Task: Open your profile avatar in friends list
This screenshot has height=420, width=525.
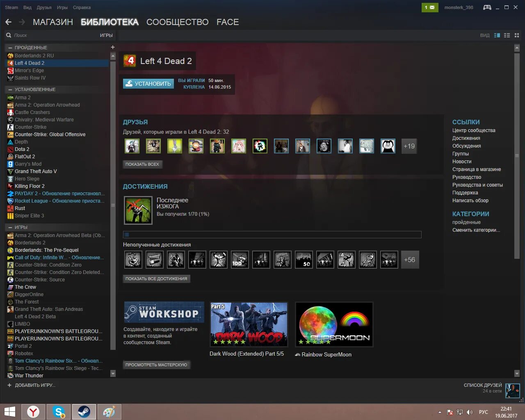Action: (x=513, y=391)
